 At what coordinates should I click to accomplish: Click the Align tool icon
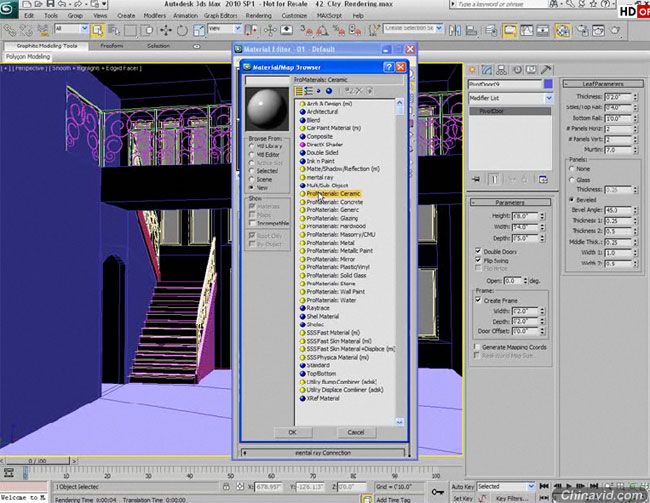coord(471,30)
